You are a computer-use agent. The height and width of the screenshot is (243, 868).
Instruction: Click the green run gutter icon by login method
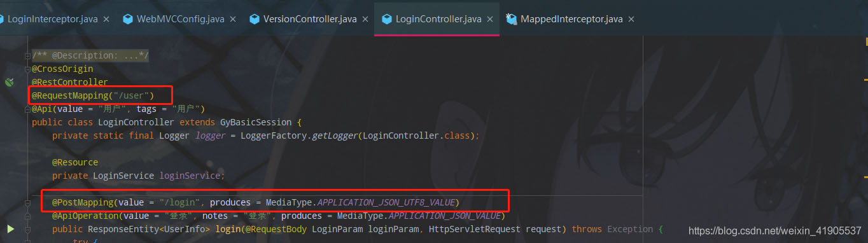click(x=10, y=228)
